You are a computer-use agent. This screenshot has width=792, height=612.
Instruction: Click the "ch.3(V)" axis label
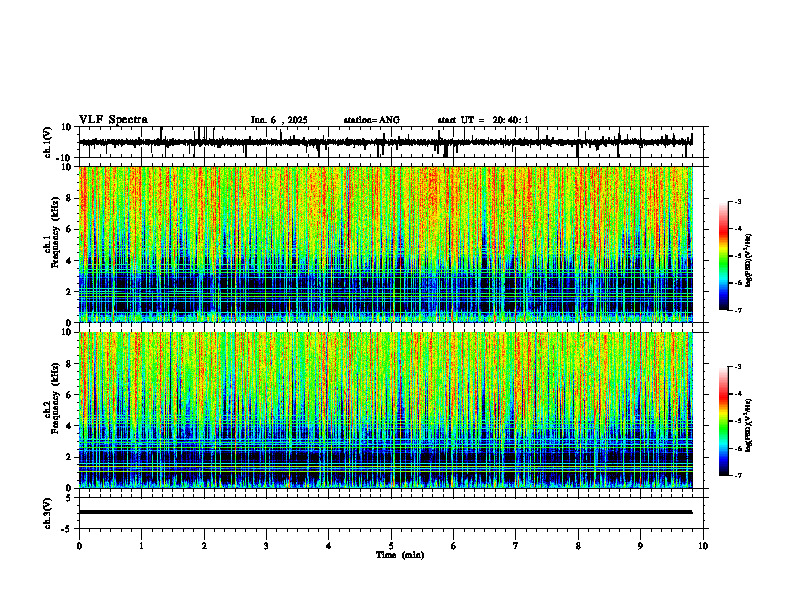(x=48, y=513)
